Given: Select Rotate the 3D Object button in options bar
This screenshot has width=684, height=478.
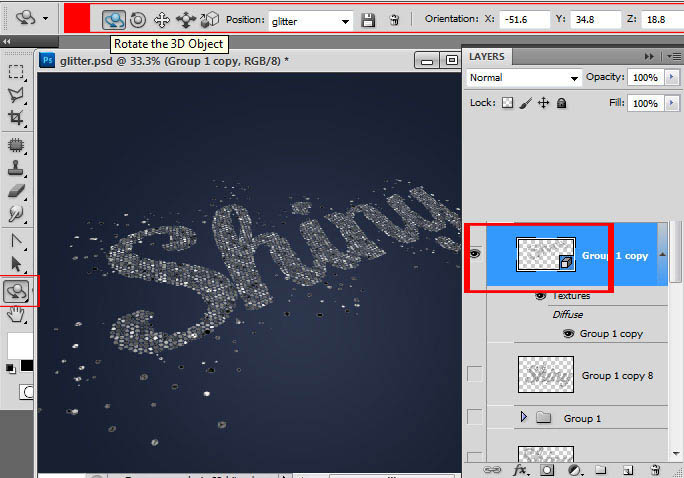Looking at the screenshot, I should tap(114, 20).
